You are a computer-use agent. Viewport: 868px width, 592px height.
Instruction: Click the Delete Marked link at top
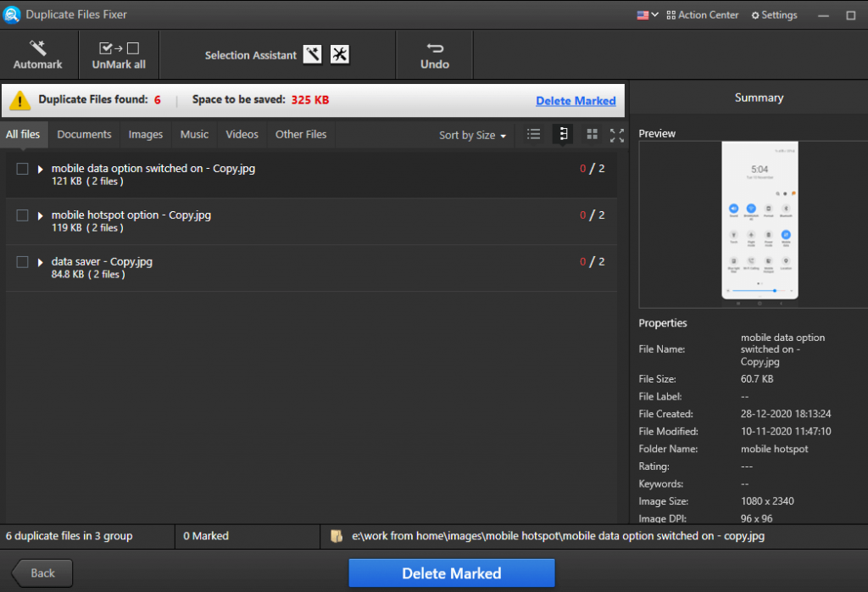point(576,101)
